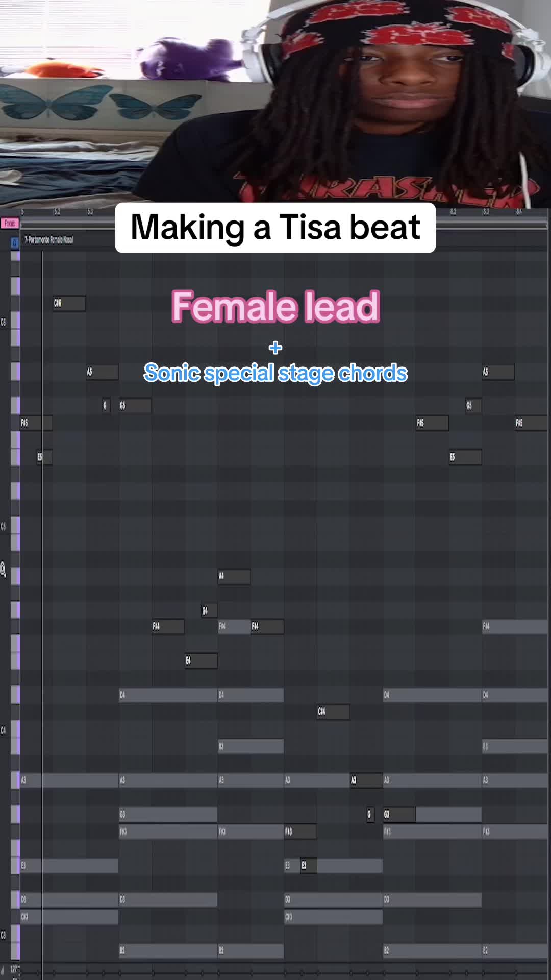This screenshot has width=551, height=980.
Task: Select the first gray G3 chord note
Action: [x=168, y=815]
